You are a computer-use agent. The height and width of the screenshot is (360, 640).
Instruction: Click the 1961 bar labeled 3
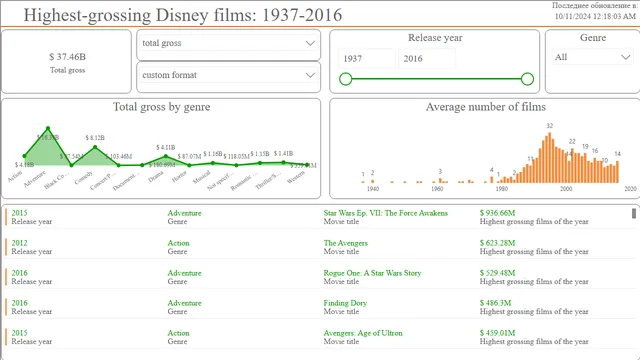(440, 180)
